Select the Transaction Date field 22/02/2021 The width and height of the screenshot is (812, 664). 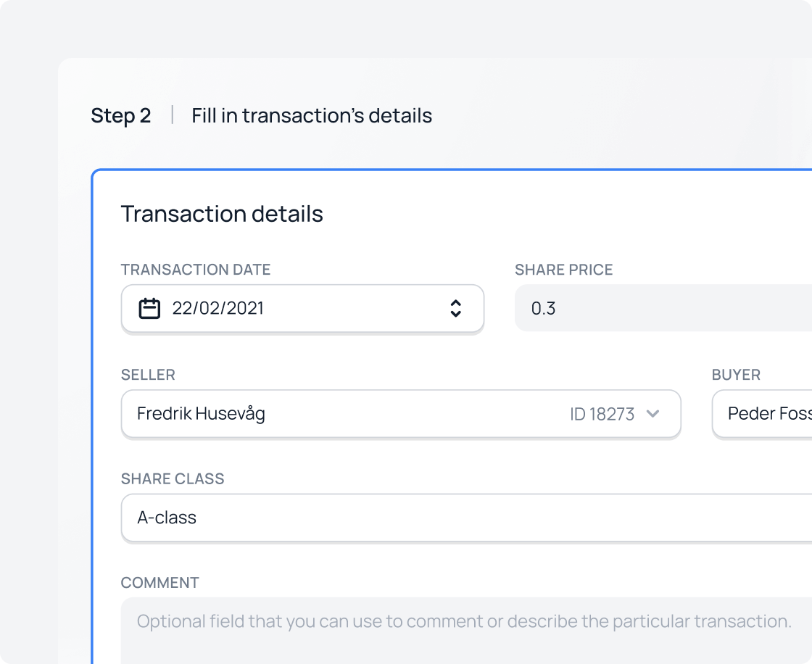pos(302,308)
